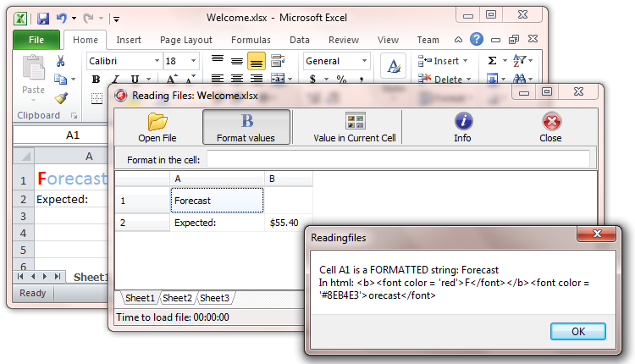
Task: Click the red Close toolbar icon
Action: point(550,121)
